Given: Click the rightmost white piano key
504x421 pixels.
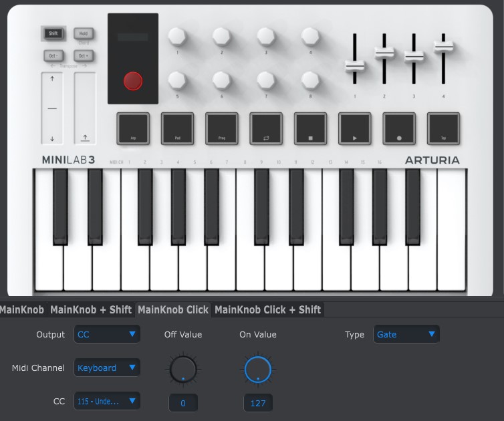Looking at the screenshot, I should point(452,230).
